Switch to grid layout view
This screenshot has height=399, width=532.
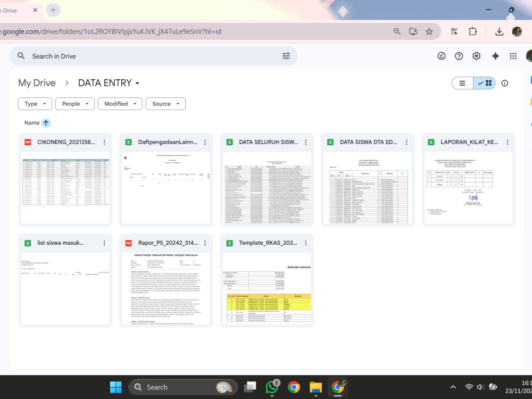coord(485,83)
